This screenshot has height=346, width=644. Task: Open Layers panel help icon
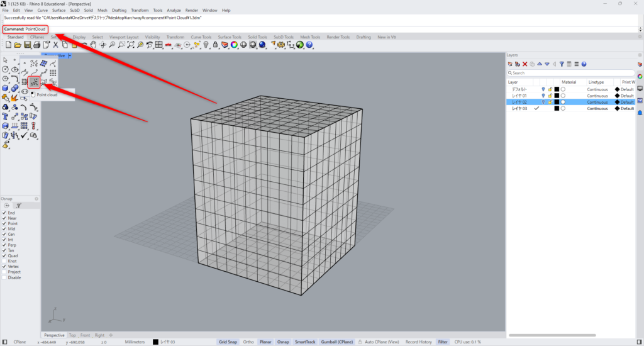(584, 64)
